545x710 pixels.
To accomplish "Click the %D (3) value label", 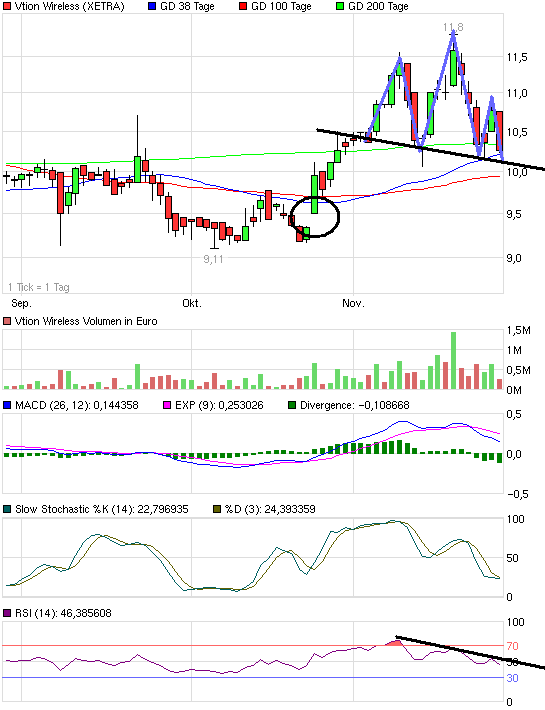I will [270, 509].
